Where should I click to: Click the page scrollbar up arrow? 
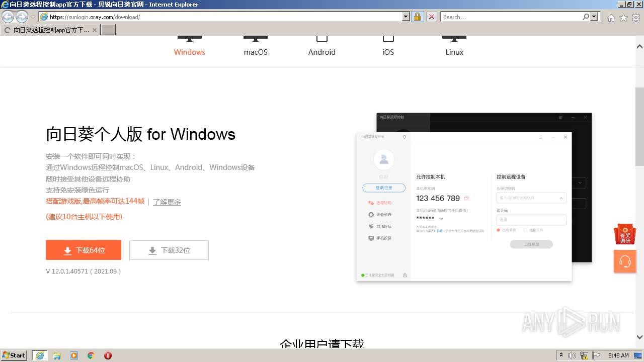coord(639,47)
